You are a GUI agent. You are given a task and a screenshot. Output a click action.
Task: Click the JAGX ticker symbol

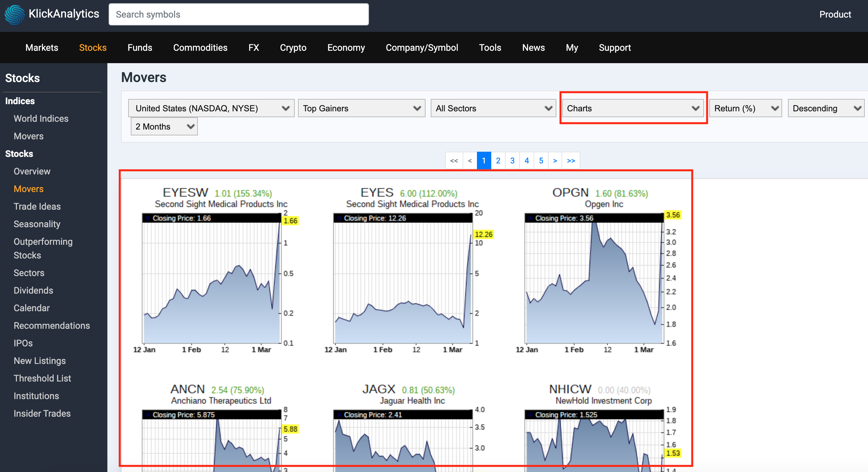379,389
